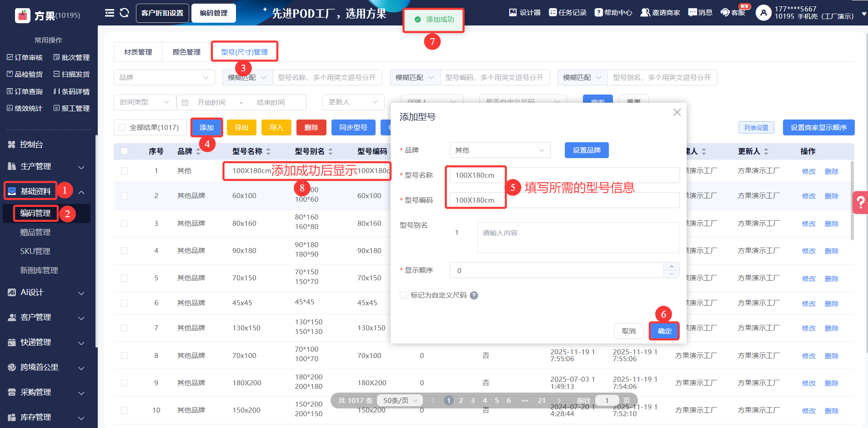Click the 型号别名 text input field
This screenshot has width=868, height=428.
[578, 237]
